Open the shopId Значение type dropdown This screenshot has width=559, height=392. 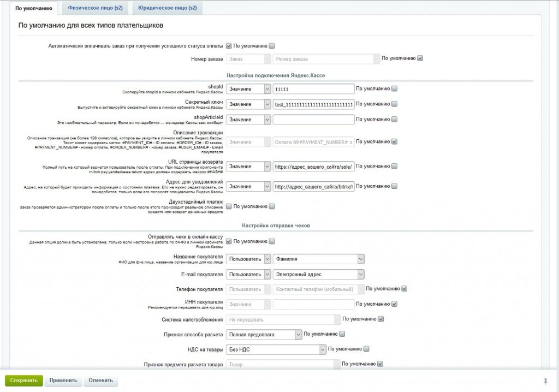point(248,89)
